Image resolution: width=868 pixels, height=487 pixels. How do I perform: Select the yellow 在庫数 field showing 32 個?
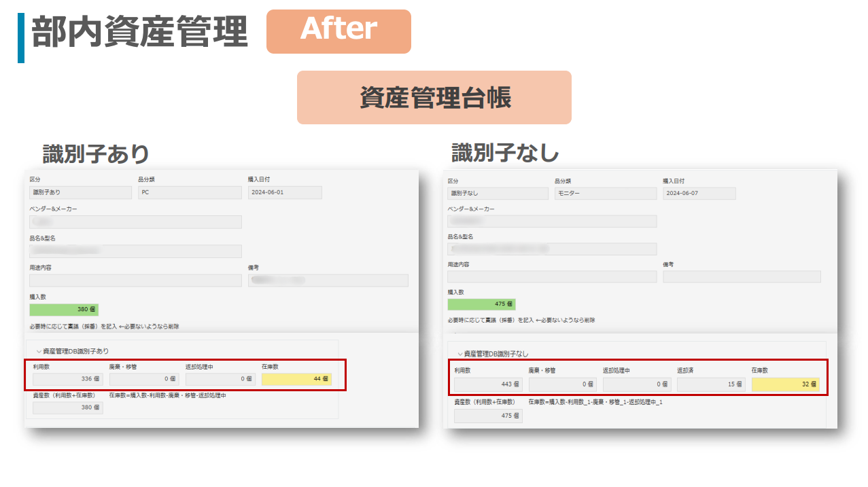click(785, 384)
